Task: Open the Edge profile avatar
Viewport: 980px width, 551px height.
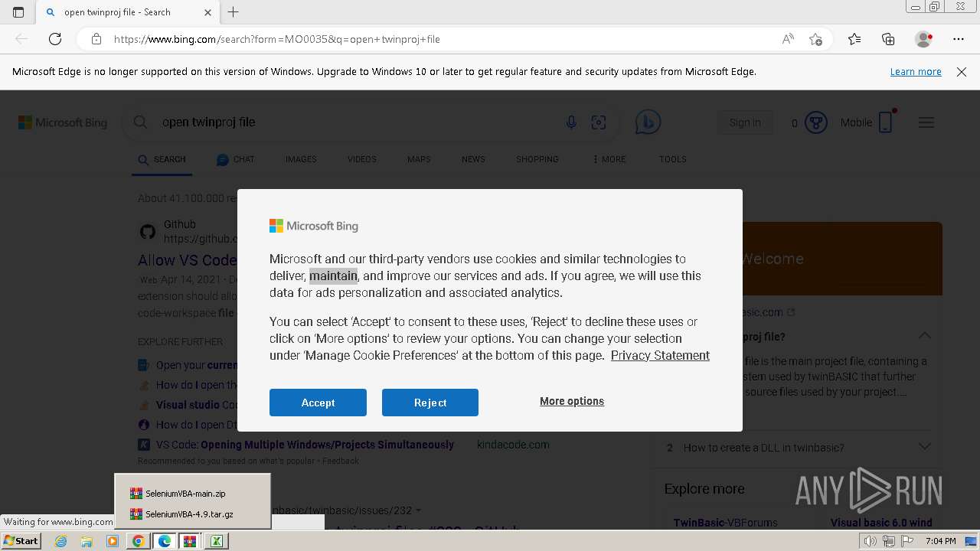Action: pos(924,39)
